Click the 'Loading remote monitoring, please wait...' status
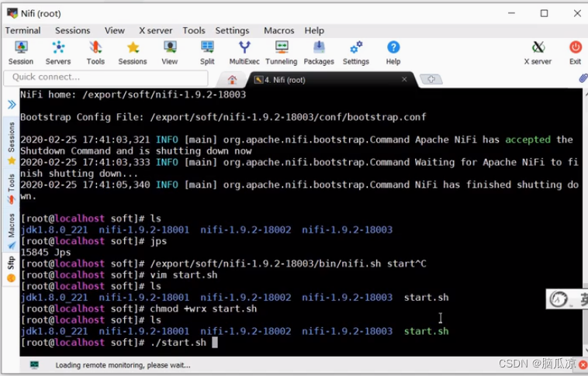This screenshot has height=376, width=588. coord(123,365)
